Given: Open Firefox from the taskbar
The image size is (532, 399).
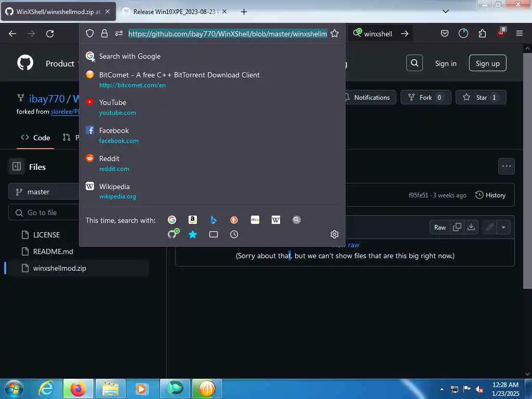Looking at the screenshot, I should [78, 389].
